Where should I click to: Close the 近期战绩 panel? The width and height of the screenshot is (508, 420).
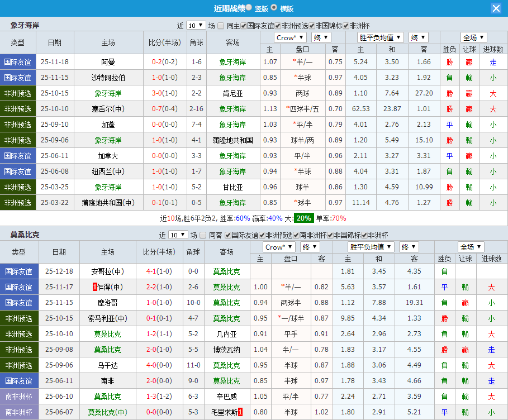(497, 8)
